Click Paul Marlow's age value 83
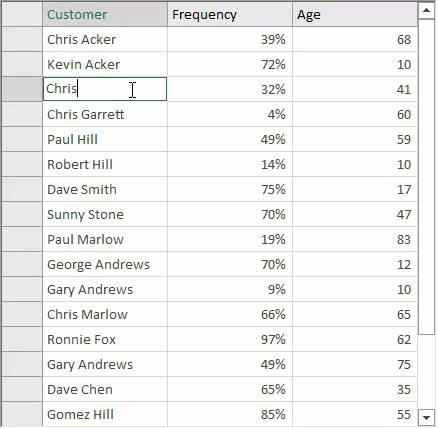The height and width of the screenshot is (428, 438). [x=404, y=239]
